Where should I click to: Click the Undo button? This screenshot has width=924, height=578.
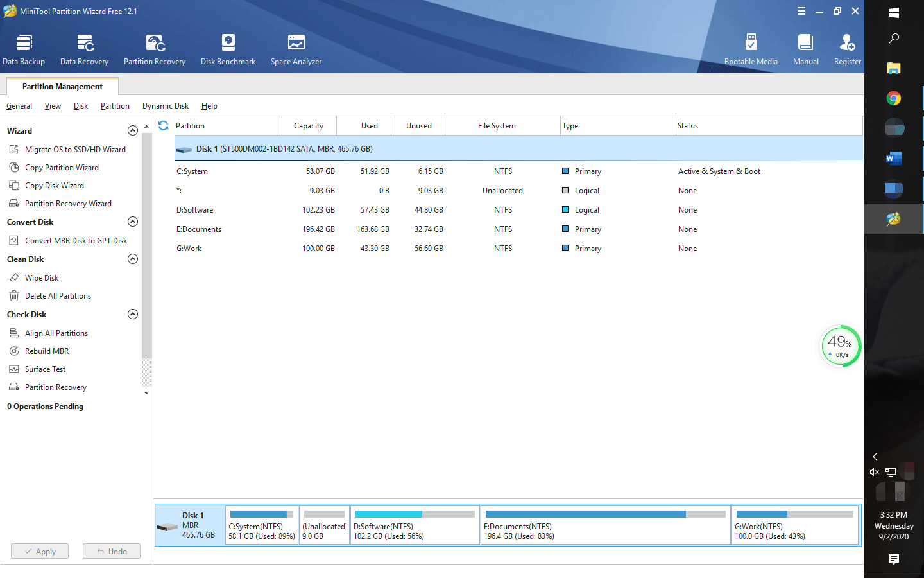[112, 551]
